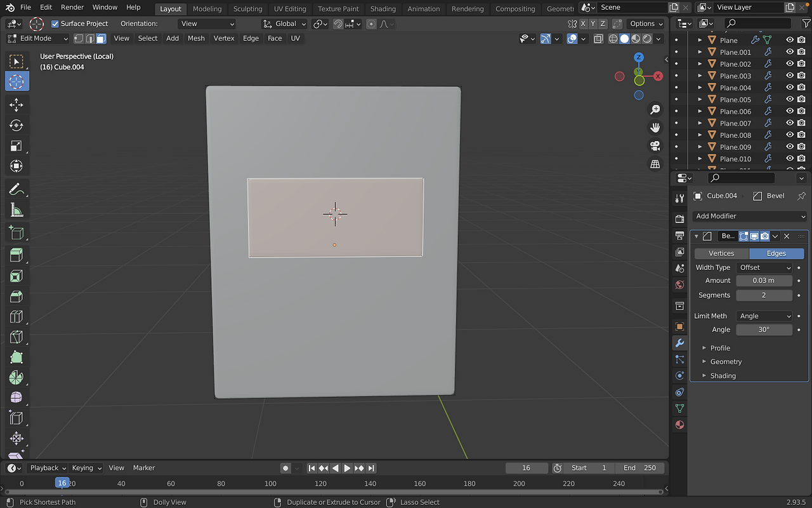This screenshot has width=812, height=508.
Task: Select the Inset Faces tool
Action: (16, 276)
